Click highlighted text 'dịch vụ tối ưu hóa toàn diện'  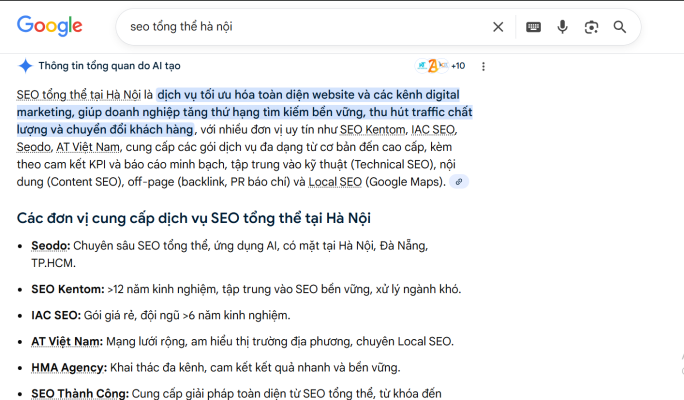click(233, 95)
